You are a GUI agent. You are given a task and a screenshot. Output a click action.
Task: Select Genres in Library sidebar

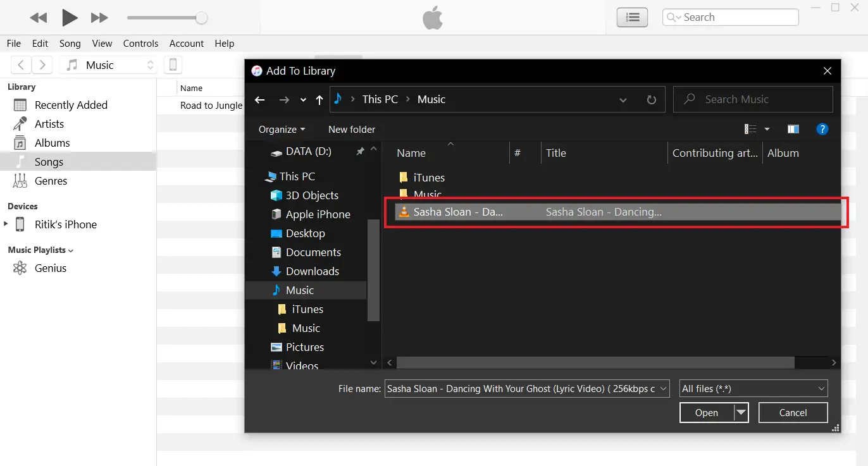(x=51, y=181)
